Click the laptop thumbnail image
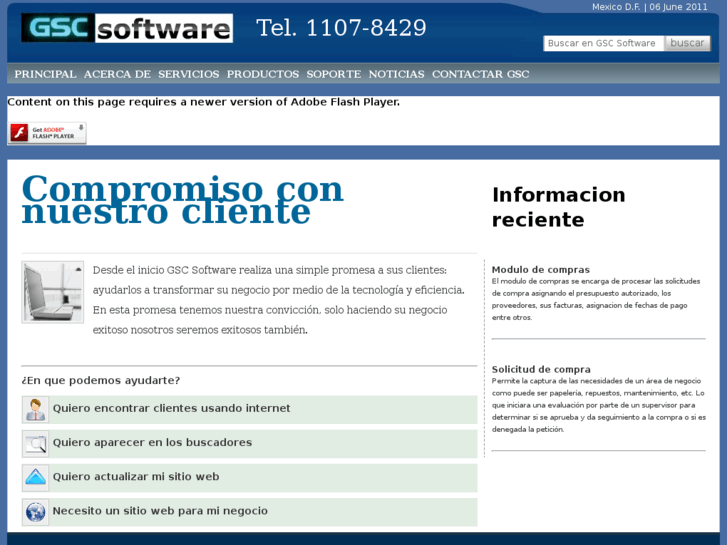Image resolution: width=727 pixels, height=545 pixels. [53, 292]
